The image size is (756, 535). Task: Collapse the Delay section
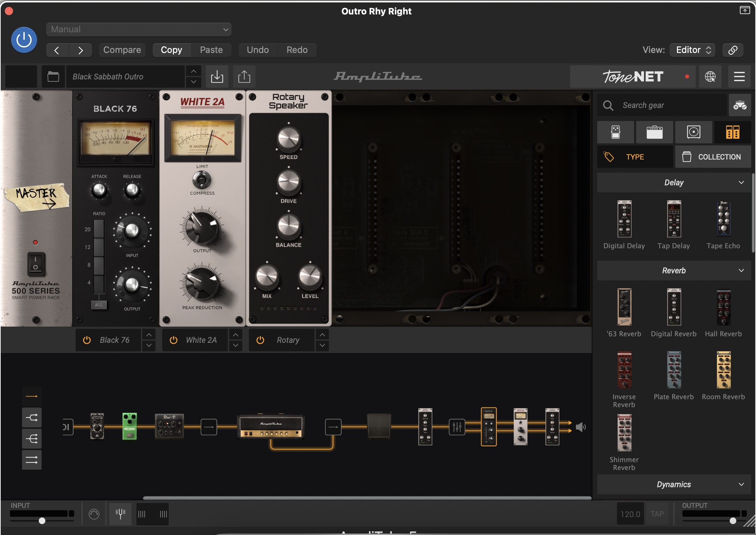click(x=674, y=183)
